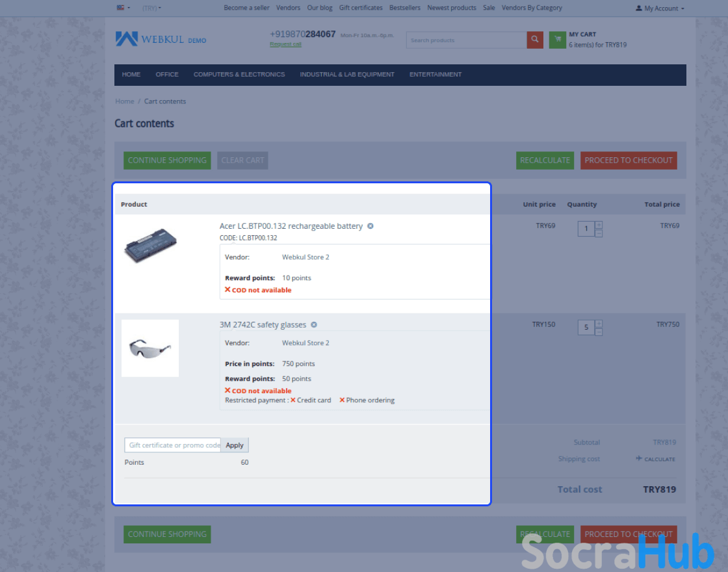Open Newest products link

click(x=452, y=8)
